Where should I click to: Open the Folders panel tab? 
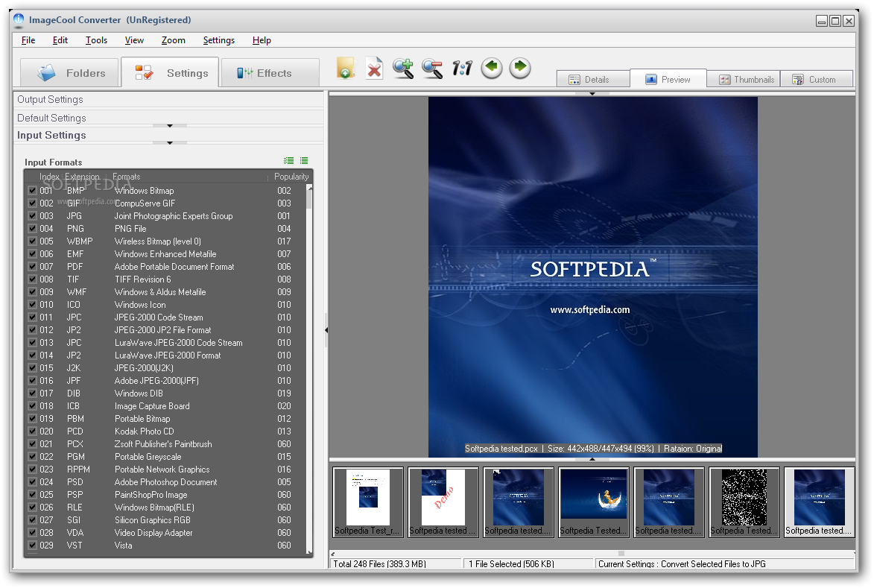(70, 73)
